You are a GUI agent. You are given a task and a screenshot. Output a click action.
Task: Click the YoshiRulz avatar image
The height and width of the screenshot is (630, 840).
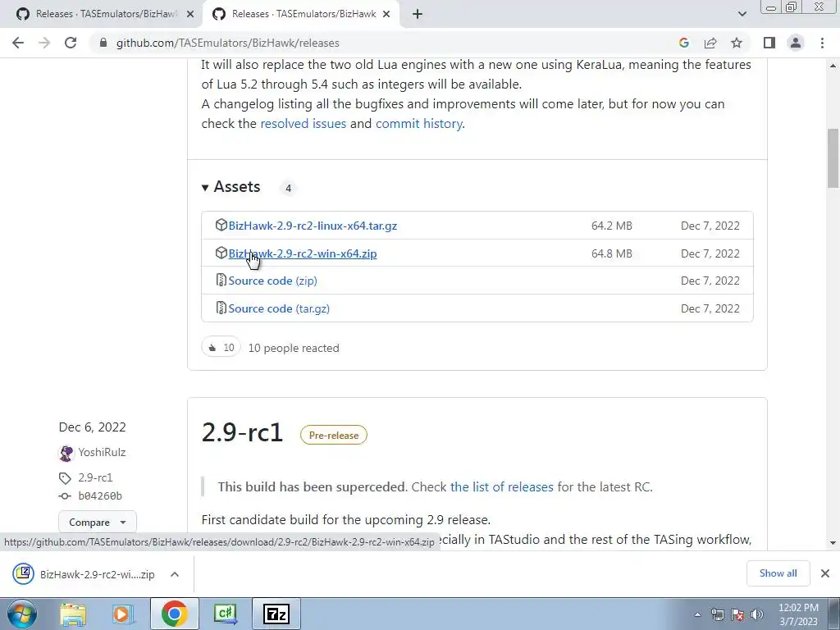[x=66, y=453]
